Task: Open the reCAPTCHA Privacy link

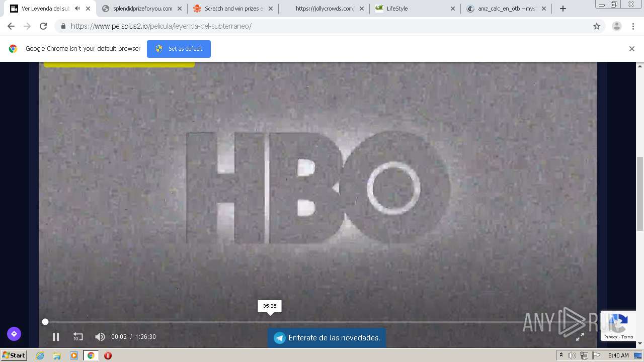Action: (611, 337)
